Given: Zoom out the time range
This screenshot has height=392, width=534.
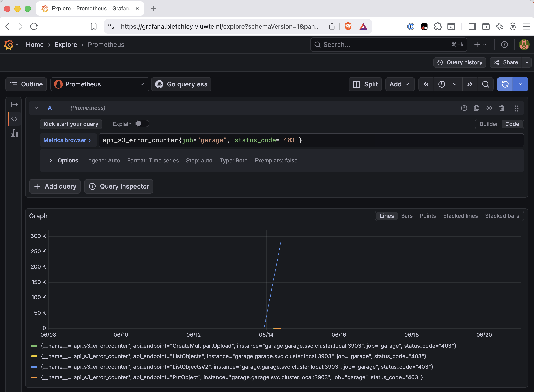Looking at the screenshot, I should tap(486, 84).
